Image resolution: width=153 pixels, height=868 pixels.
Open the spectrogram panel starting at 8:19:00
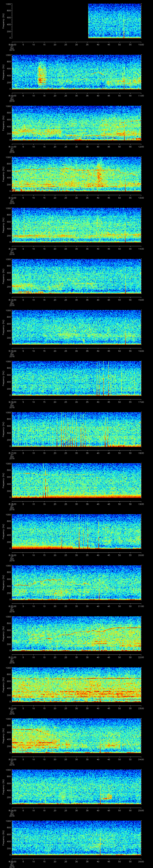[76, 531]
